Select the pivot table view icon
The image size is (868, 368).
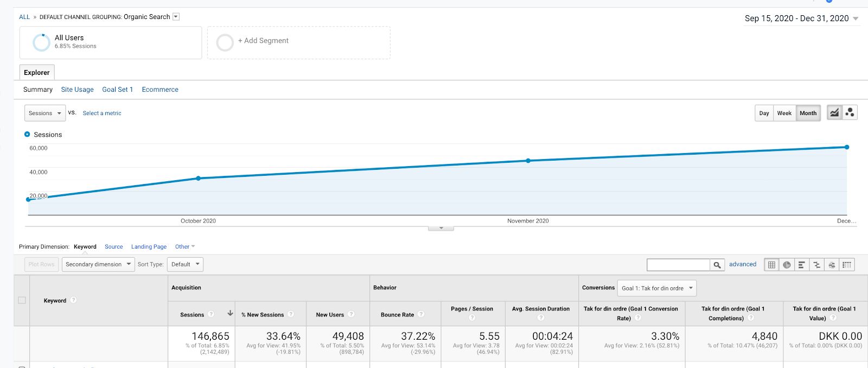pyautogui.click(x=847, y=265)
